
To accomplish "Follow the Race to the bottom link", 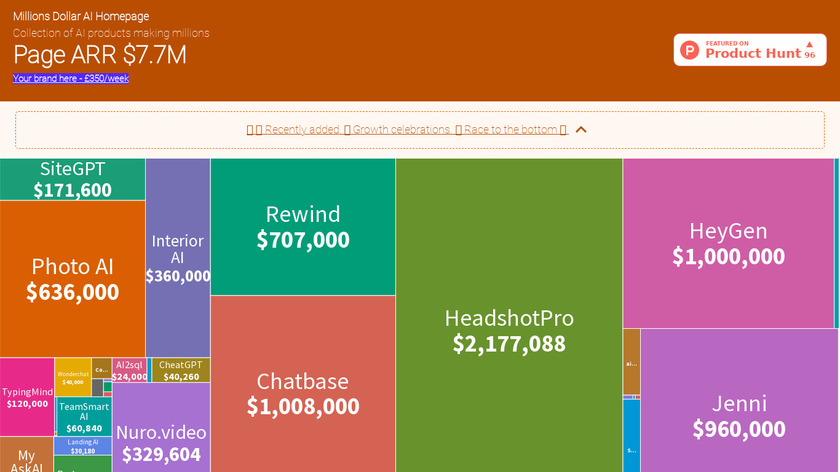I will click(x=511, y=130).
